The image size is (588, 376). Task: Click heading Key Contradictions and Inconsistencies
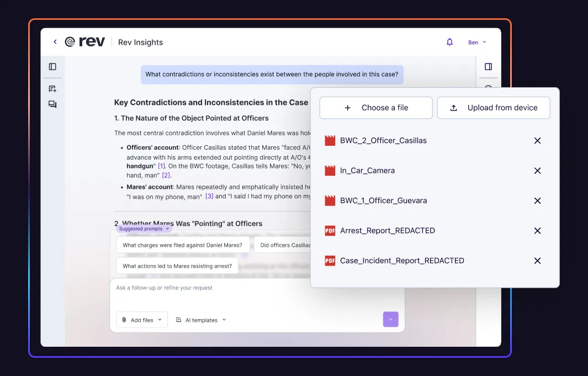(211, 102)
